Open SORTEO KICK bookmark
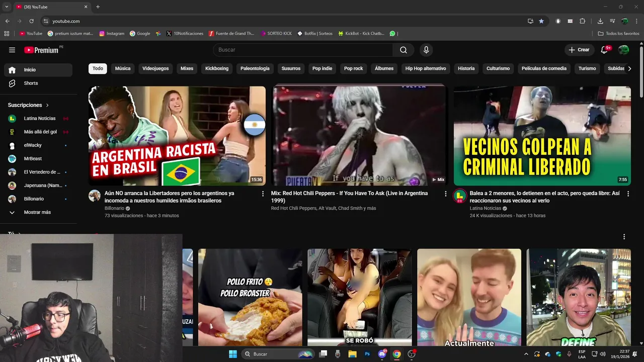Image resolution: width=644 pixels, height=362 pixels. coord(276,34)
